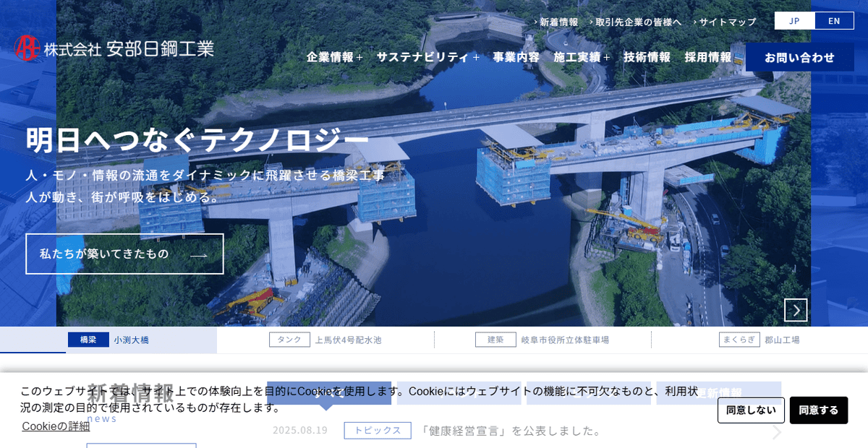Switch the site language to EN
Viewport: 868px width, 448px height.
pos(834,20)
